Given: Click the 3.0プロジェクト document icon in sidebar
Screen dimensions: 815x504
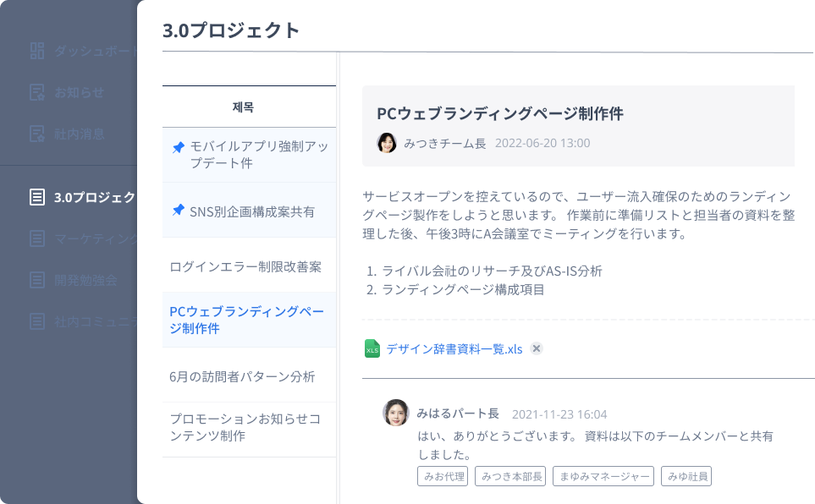Looking at the screenshot, I should (x=37, y=197).
